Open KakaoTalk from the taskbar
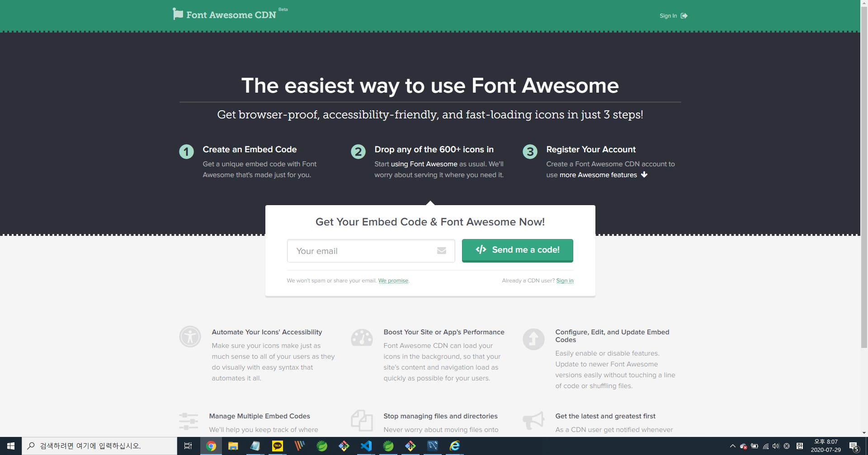 point(277,446)
